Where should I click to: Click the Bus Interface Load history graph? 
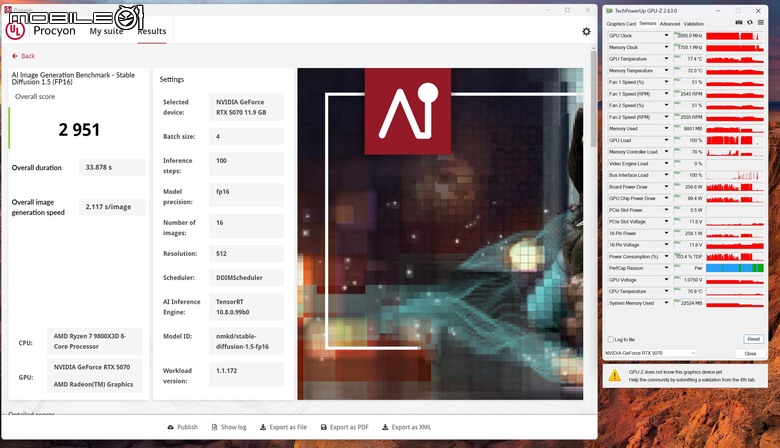point(735,175)
